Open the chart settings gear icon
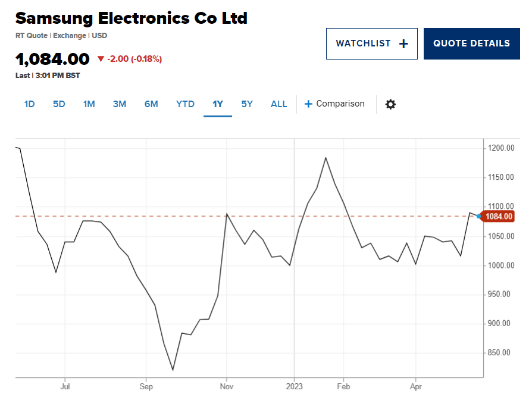This screenshot has height=400, width=532. [390, 104]
